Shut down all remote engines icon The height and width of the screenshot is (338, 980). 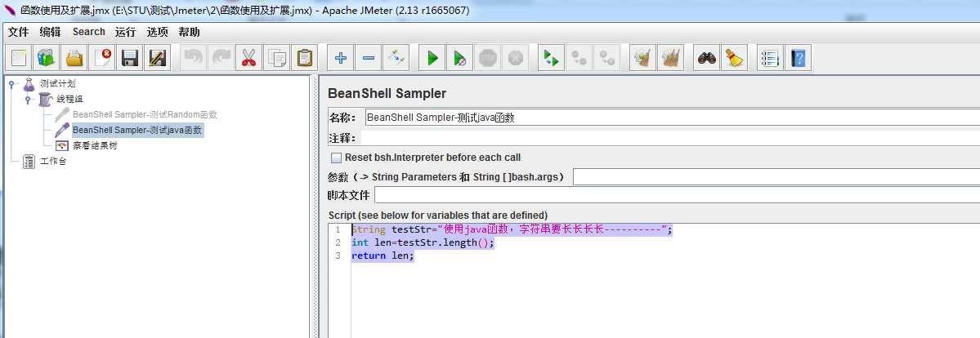point(606,58)
